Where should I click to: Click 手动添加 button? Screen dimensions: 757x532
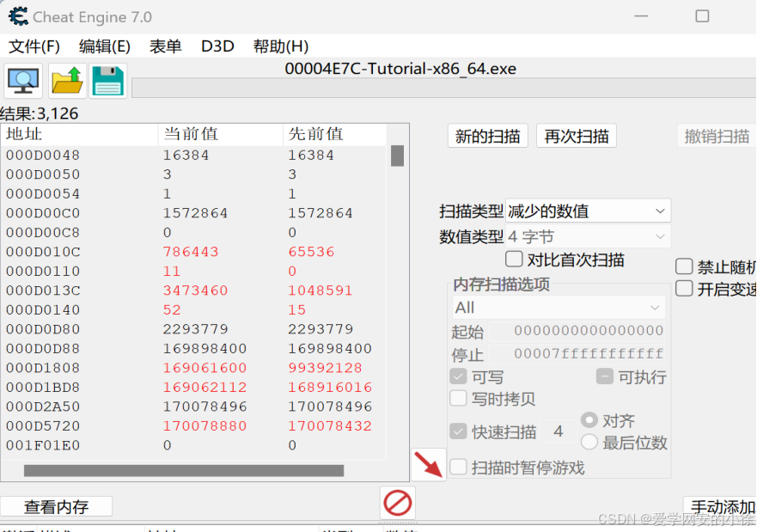tap(720, 507)
